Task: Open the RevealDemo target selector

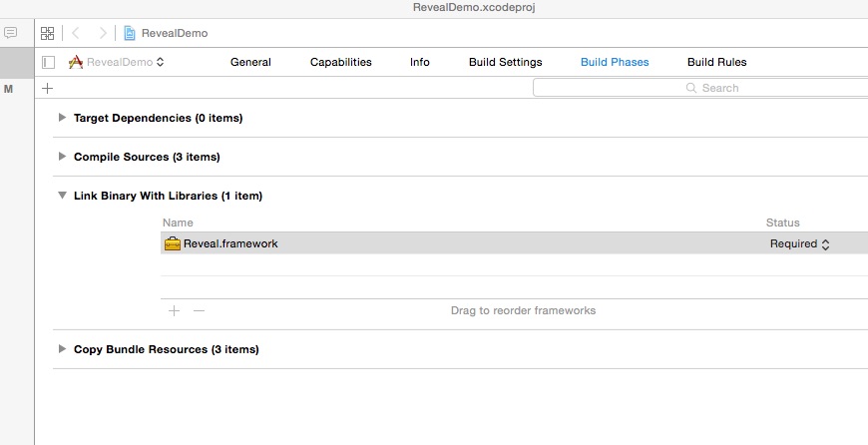Action: click(x=117, y=62)
